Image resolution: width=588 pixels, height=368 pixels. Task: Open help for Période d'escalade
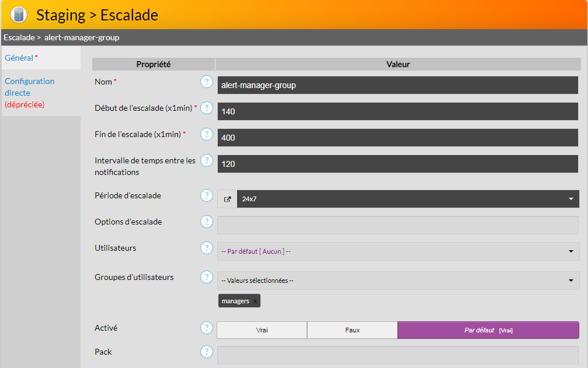coord(206,195)
